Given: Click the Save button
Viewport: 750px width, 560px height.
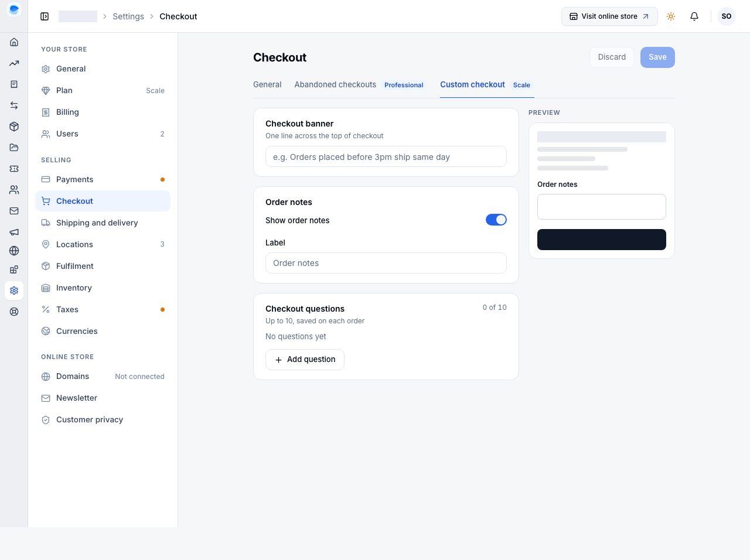Looking at the screenshot, I should tap(657, 57).
